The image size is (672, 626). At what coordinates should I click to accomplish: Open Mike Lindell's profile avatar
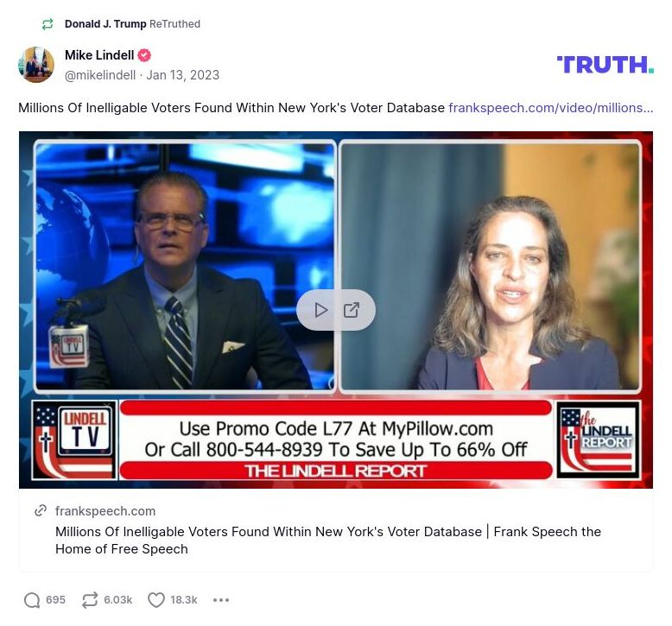click(x=36, y=65)
